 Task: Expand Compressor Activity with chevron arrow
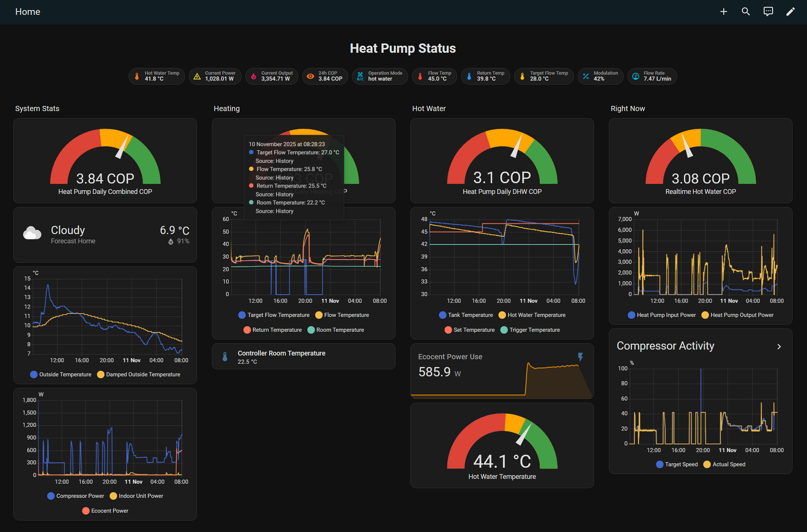pyautogui.click(x=779, y=346)
